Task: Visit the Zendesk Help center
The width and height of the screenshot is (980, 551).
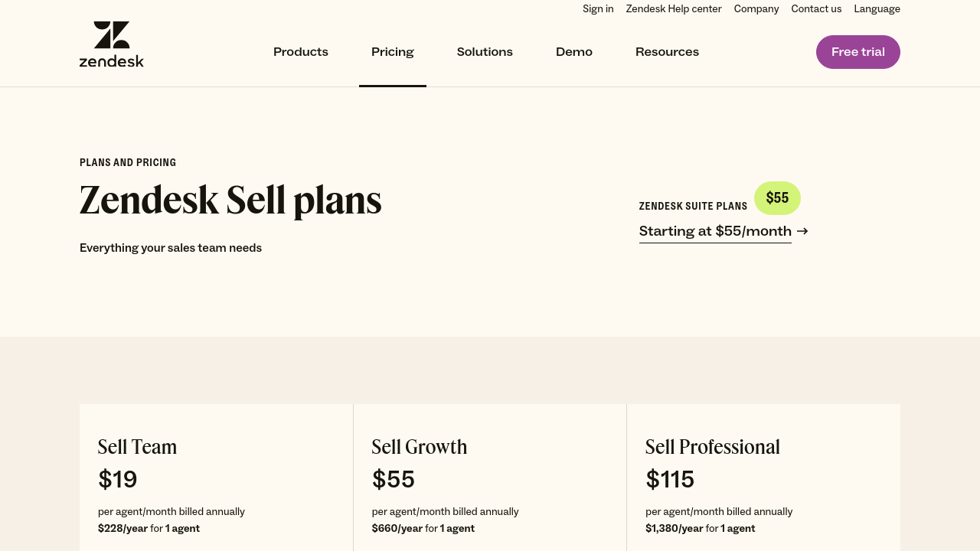Action: click(674, 9)
